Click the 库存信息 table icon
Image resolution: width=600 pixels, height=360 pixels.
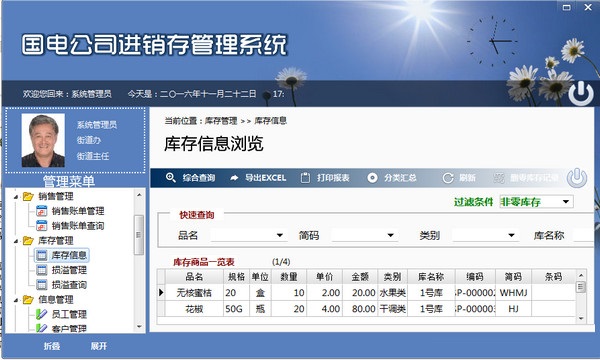(41, 255)
